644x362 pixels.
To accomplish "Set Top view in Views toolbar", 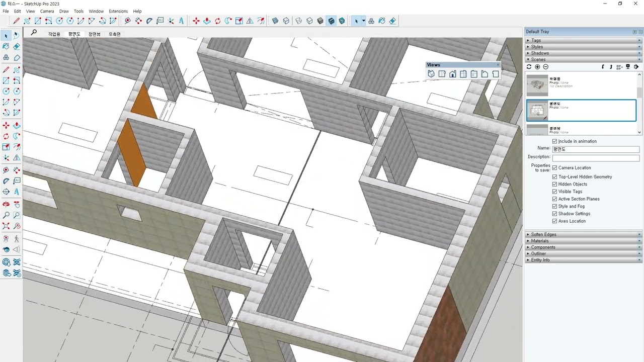I will pos(442,74).
